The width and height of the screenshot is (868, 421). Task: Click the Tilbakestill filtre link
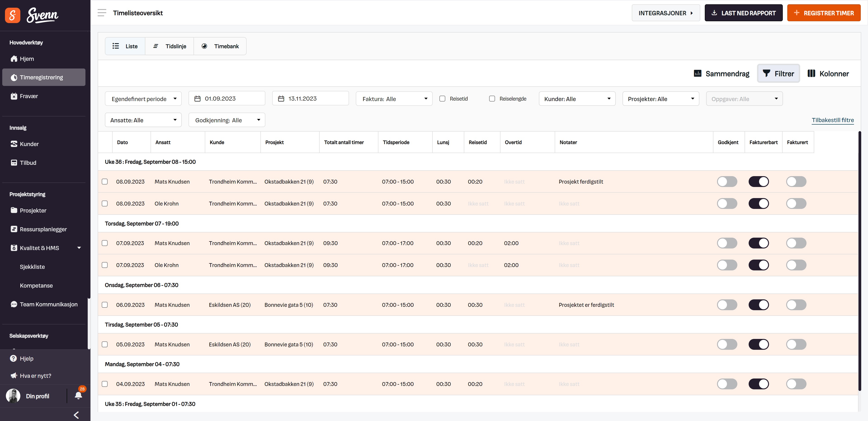[833, 120]
